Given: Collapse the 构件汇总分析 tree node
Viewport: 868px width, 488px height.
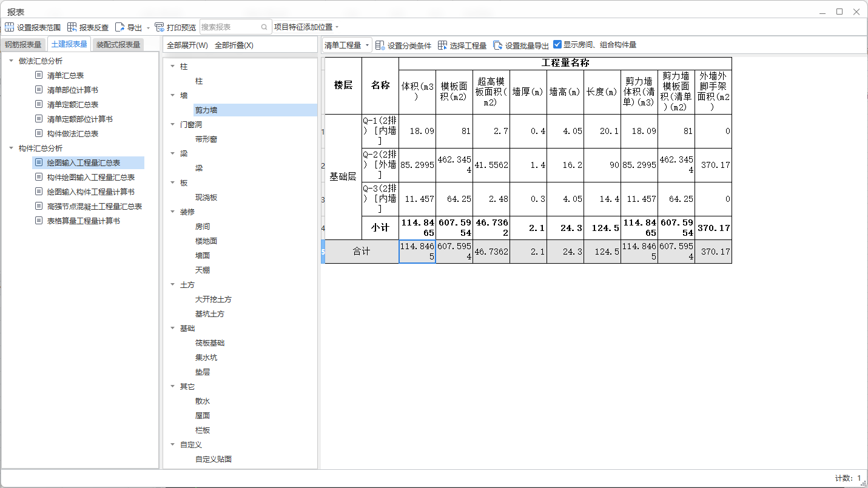Looking at the screenshot, I should pos(12,149).
